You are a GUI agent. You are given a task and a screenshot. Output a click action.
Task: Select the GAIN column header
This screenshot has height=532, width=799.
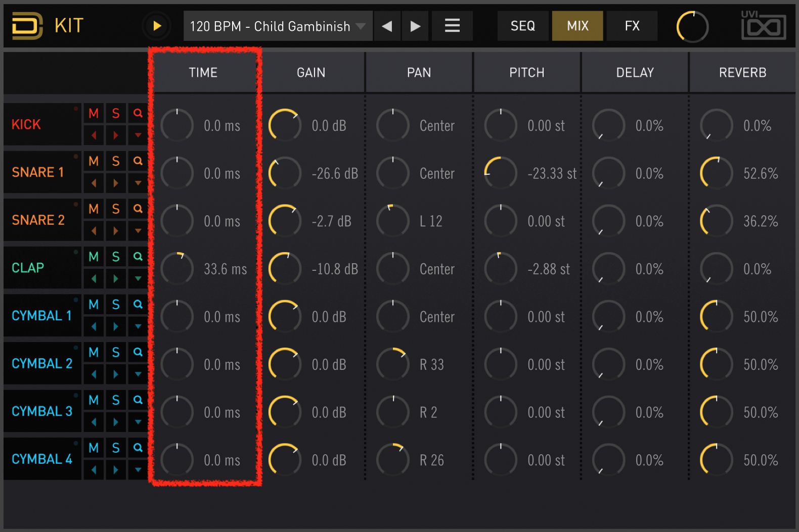coord(311,73)
